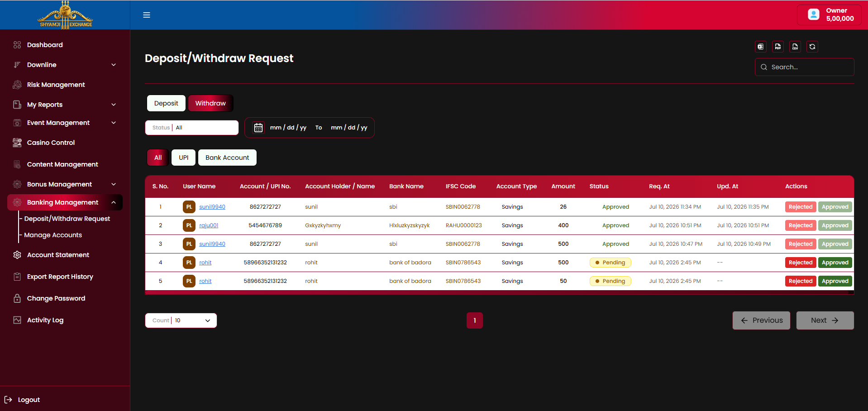Click PL badge for raju001
Screen dimensions: 868x411
tap(189, 225)
